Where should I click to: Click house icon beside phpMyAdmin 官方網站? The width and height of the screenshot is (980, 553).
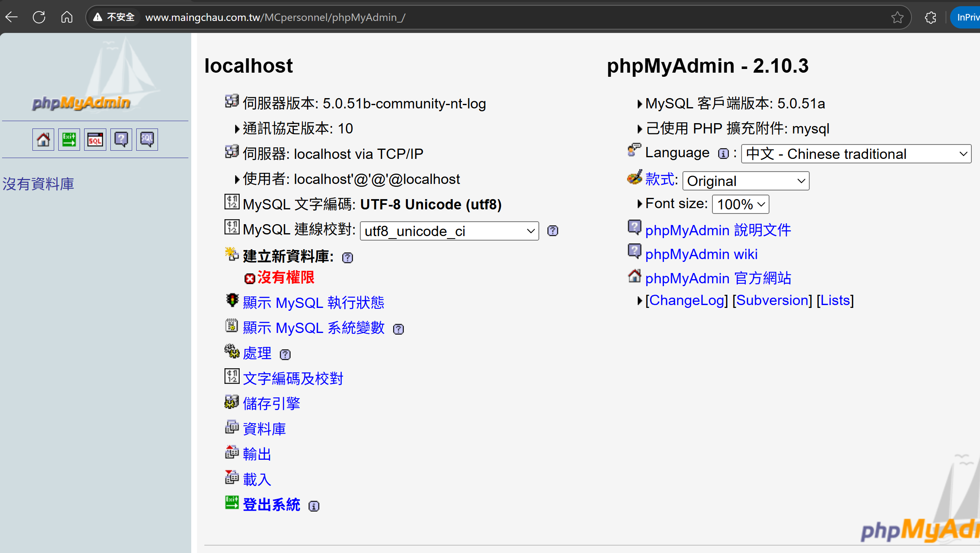[x=634, y=275]
